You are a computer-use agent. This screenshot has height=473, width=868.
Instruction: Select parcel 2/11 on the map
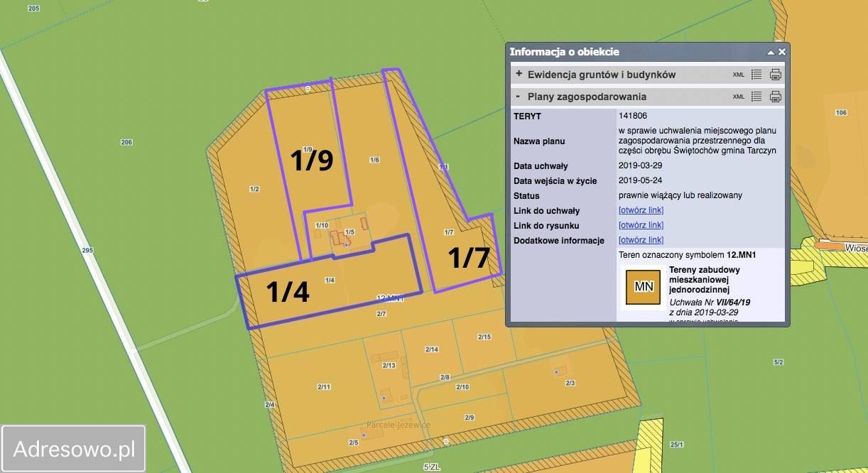click(324, 386)
